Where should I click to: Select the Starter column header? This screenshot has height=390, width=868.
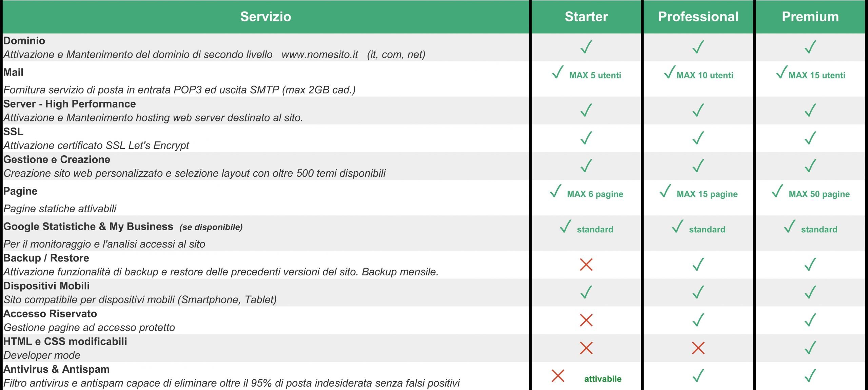586,17
